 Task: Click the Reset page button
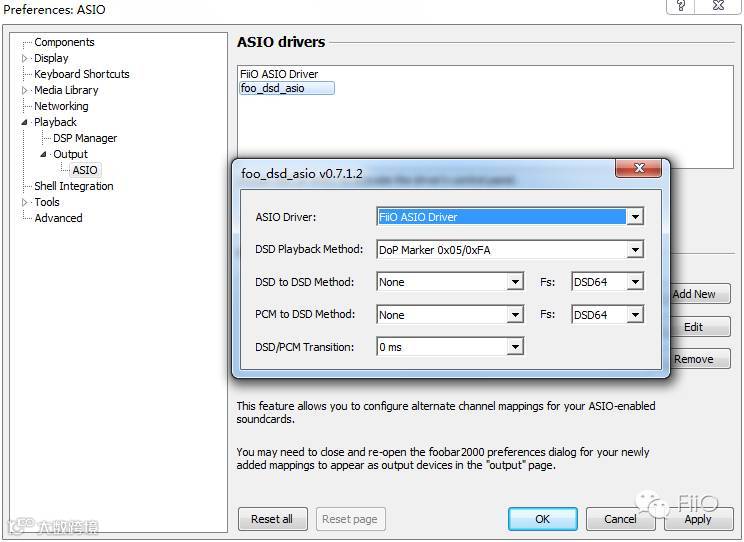[x=350, y=519]
